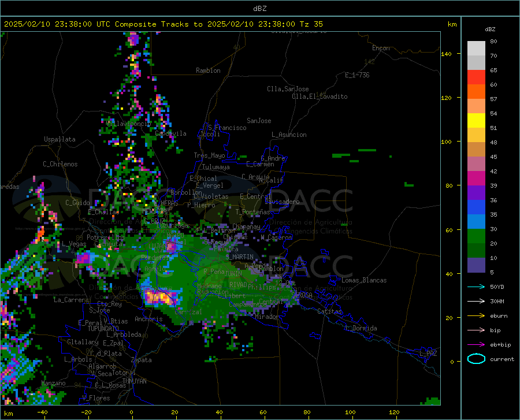Screen dimensions: 520x420
Task: Select the slate 10-5 dBZ color segment
Action: click(476, 265)
